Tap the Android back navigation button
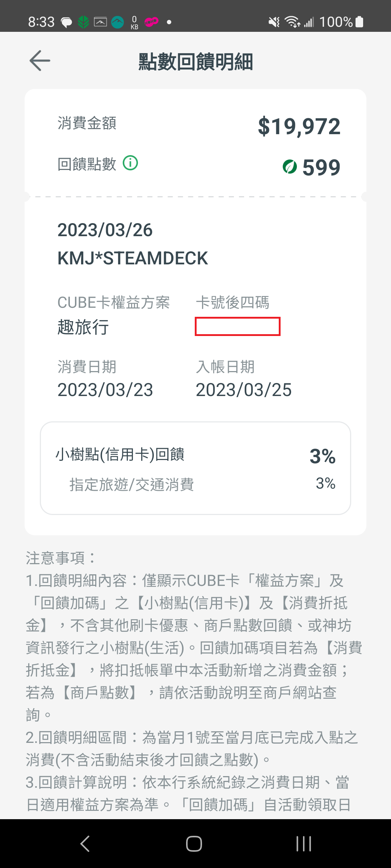The image size is (391, 868). point(85,844)
